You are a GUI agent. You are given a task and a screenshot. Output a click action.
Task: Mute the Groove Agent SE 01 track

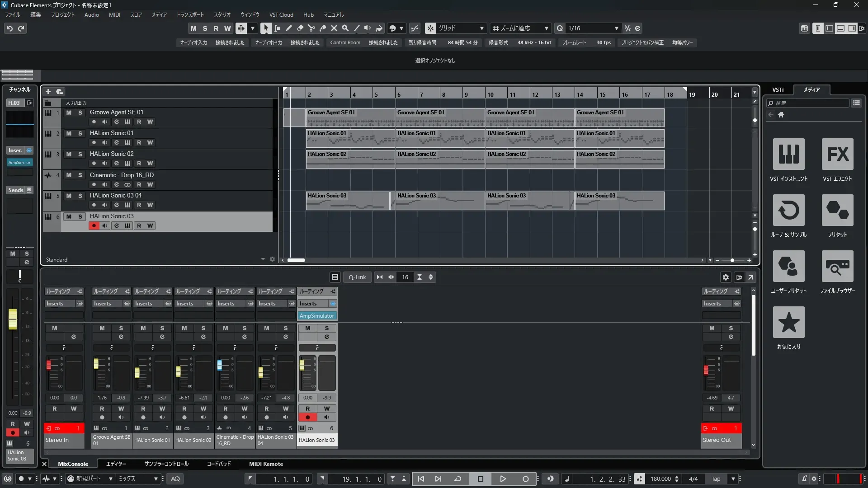69,113
